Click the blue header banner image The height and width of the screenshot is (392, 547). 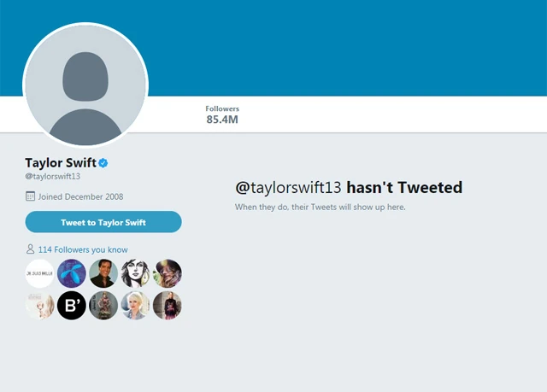pos(342,47)
